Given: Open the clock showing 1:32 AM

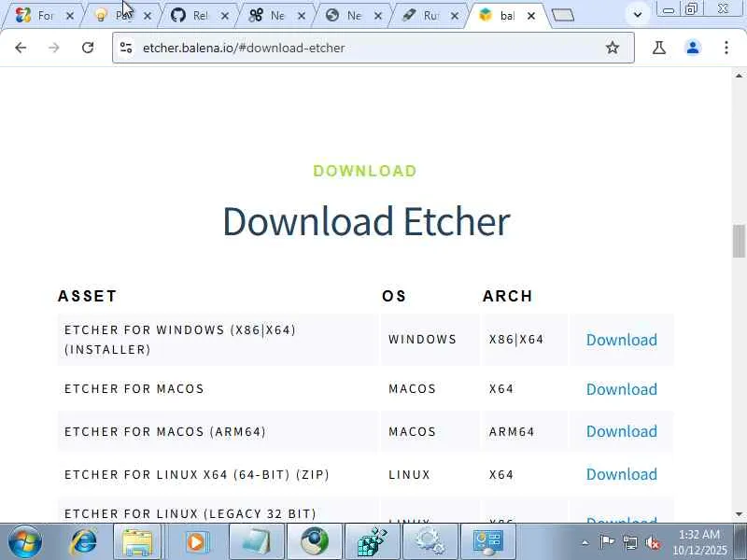Looking at the screenshot, I should (699, 542).
